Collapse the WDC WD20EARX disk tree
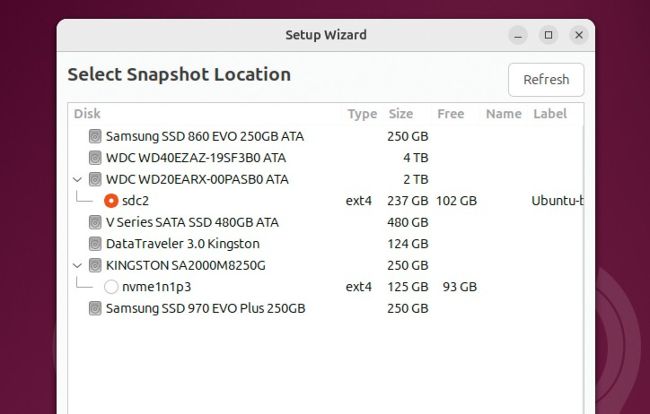650x414 pixels. point(78,180)
